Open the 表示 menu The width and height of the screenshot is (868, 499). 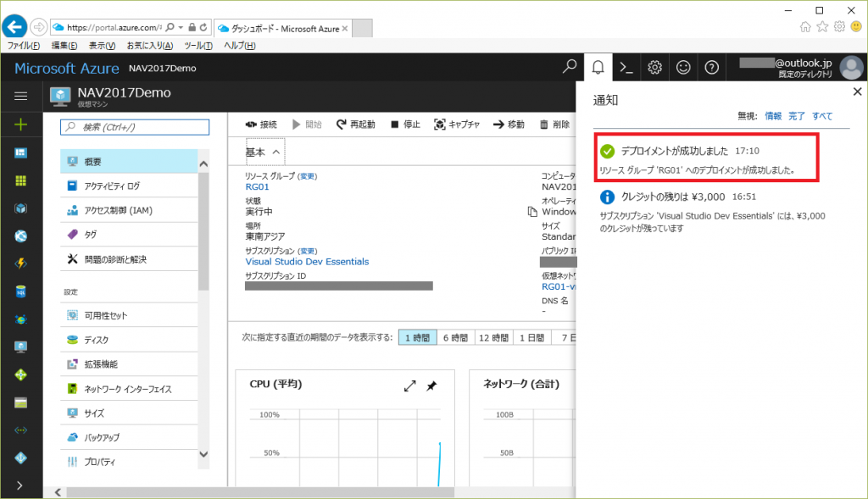tap(102, 46)
